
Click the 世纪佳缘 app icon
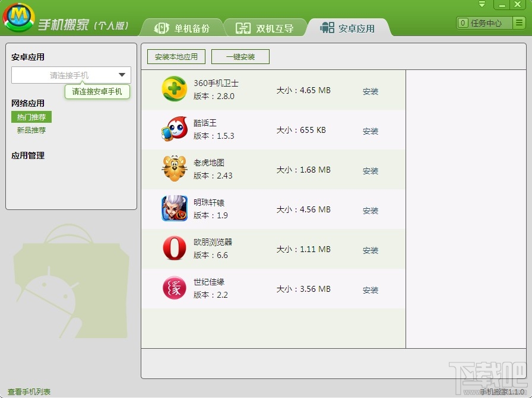tap(175, 288)
